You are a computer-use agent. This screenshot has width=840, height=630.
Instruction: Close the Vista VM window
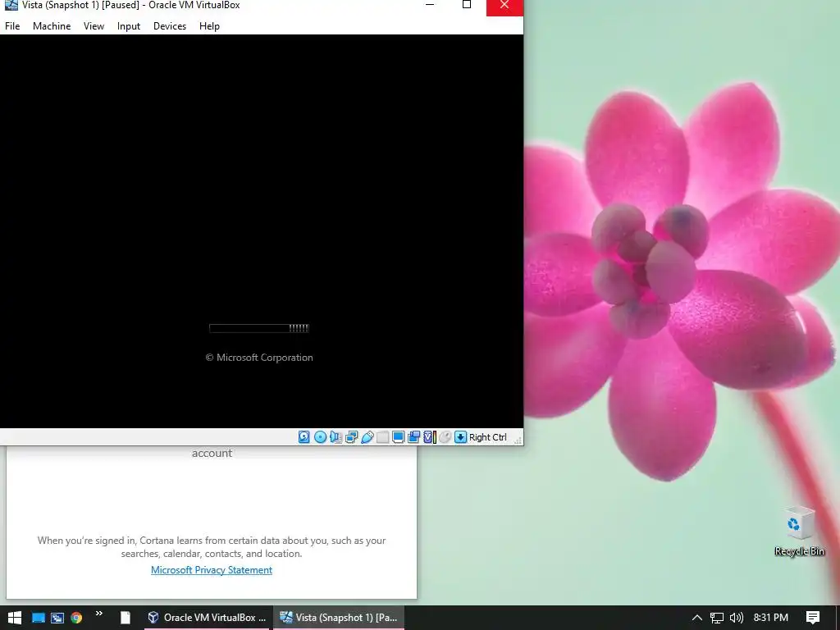(504, 7)
